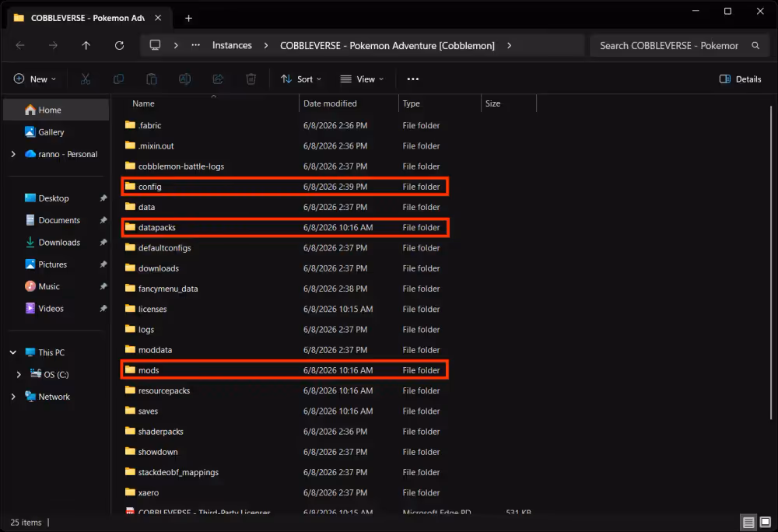Open Home in the sidebar
The height and width of the screenshot is (532, 778).
[55, 110]
